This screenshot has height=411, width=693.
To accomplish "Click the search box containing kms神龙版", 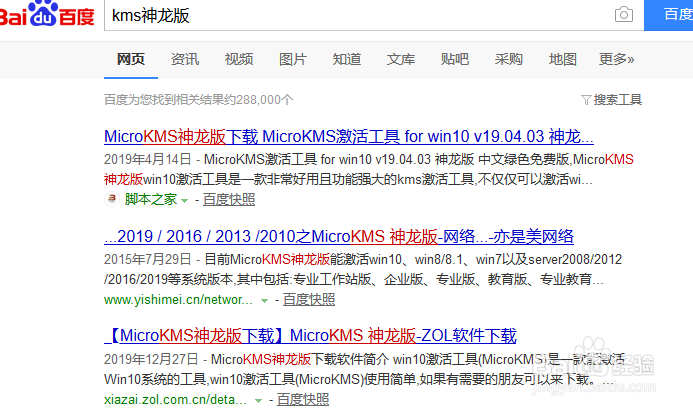I will tap(374, 15).
